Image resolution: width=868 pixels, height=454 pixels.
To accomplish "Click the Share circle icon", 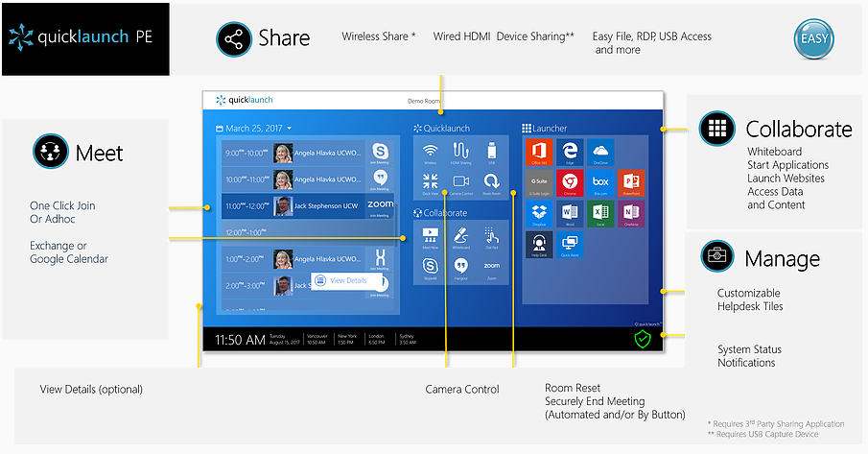I will coord(234,39).
